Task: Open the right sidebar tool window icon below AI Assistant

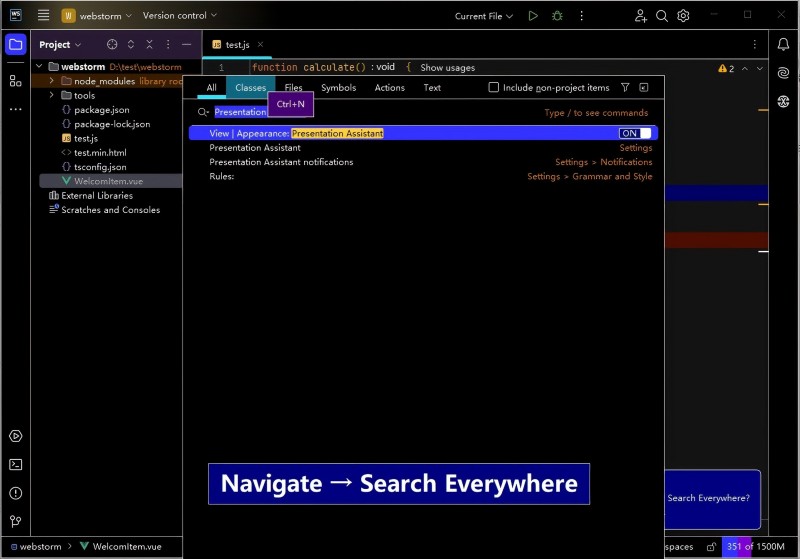Action: [783, 101]
